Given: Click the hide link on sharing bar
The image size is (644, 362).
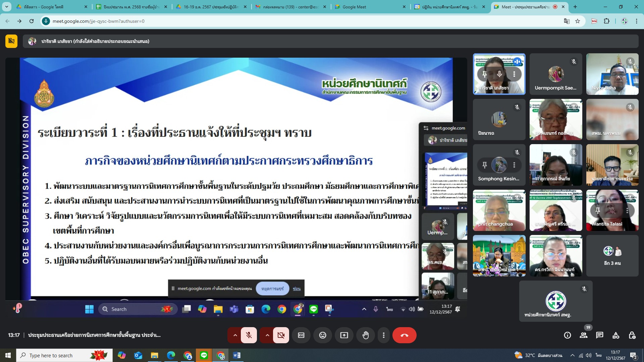Looking at the screenshot, I should (x=297, y=289).
